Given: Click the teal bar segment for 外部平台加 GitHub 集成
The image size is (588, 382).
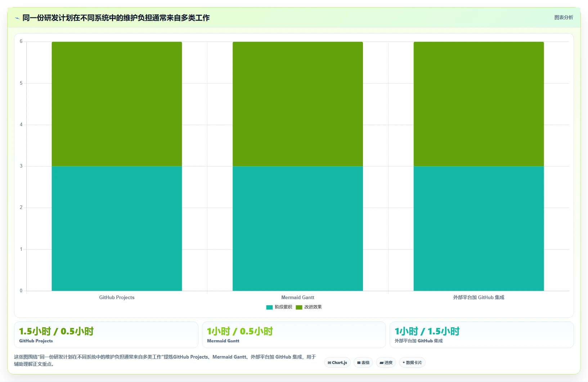Looking at the screenshot, I should click(479, 228).
